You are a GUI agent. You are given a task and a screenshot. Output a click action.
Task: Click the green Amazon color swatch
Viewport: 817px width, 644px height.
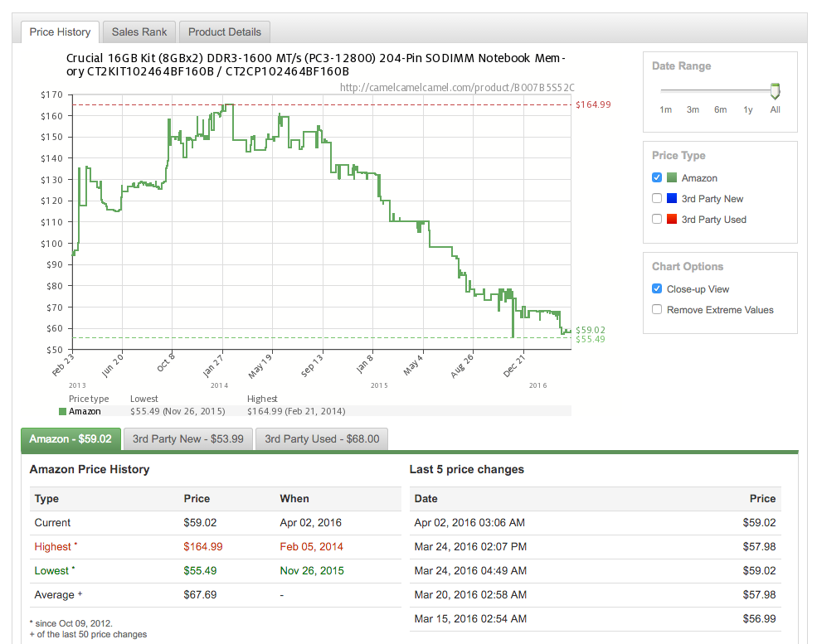click(x=672, y=177)
